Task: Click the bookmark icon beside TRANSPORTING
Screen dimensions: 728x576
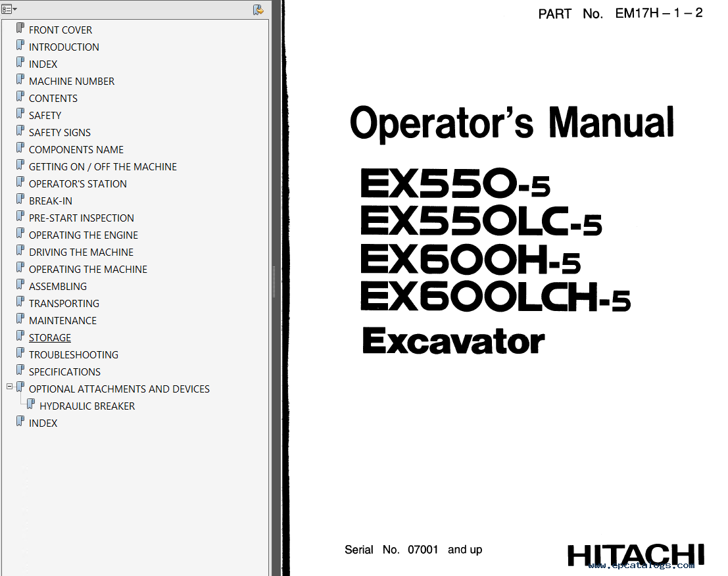Action: (20, 302)
